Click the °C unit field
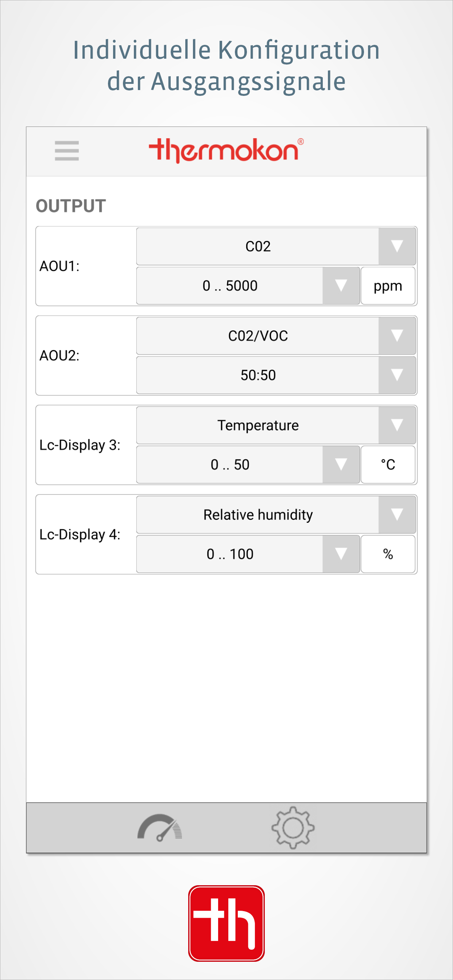Screen dimensions: 453x980 point(388,464)
